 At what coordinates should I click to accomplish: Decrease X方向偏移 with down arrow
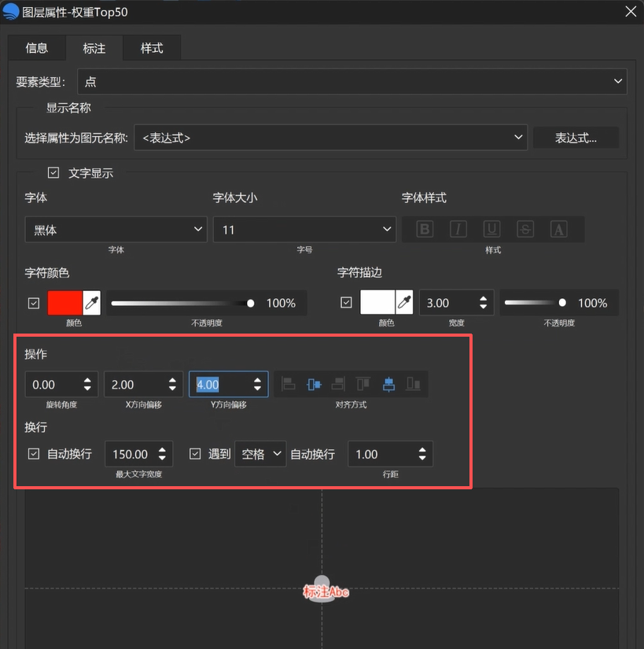coord(172,389)
